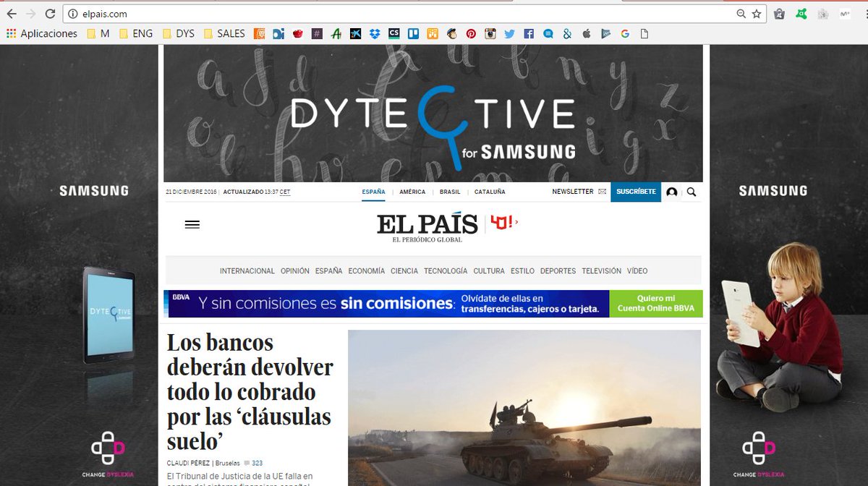Open the DEPORTES section
This screenshot has height=486, width=868.
tap(557, 270)
